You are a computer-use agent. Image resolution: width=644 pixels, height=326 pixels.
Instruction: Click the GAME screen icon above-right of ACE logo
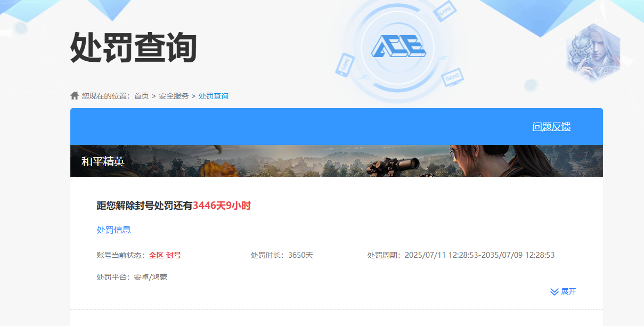(x=444, y=11)
